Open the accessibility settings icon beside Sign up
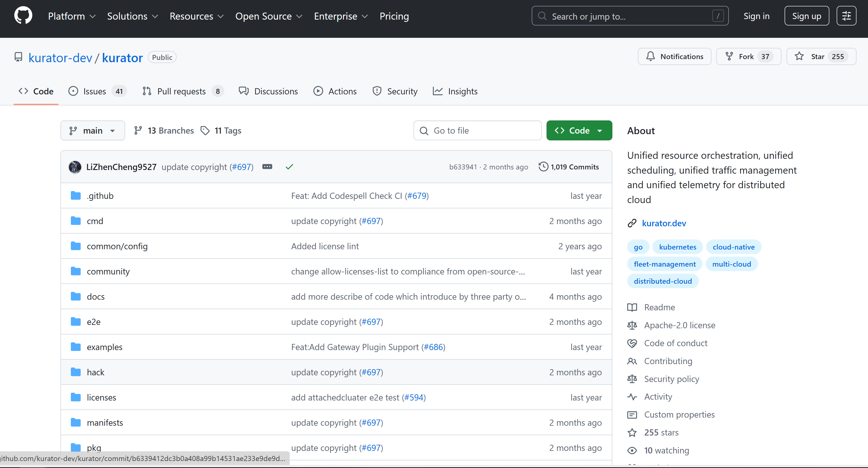Viewport: 868px width, 468px height. [x=846, y=16]
